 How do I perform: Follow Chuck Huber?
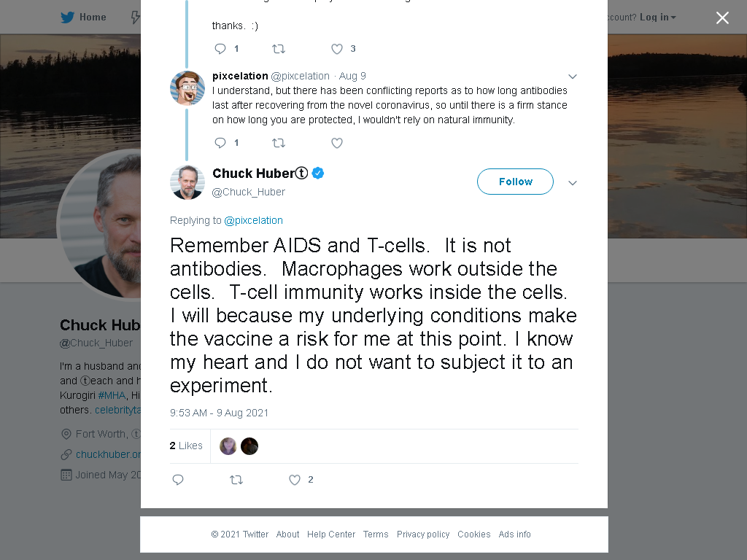tap(516, 182)
